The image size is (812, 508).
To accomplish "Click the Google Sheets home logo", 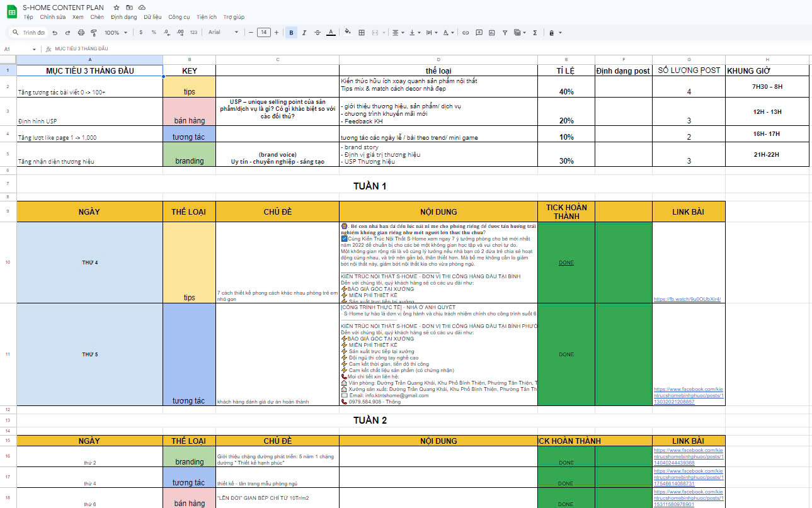I will click(x=12, y=11).
